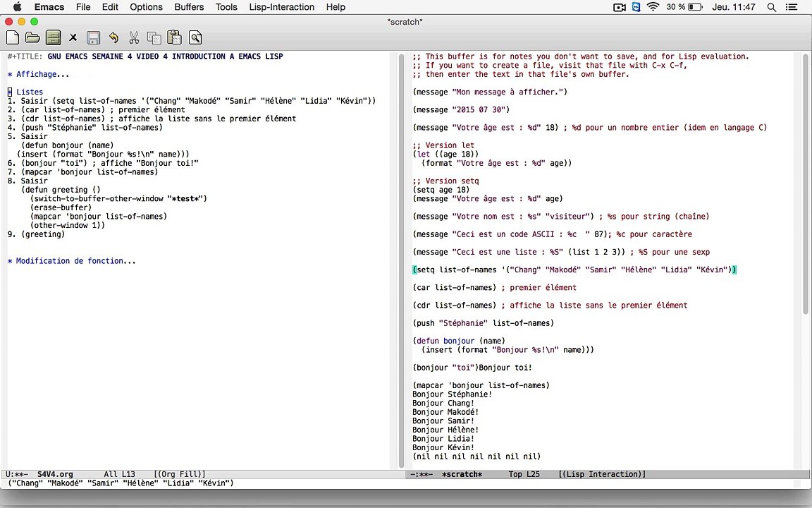Click '(bonjour "toi")Bonjour toi!' line in scratch
The height and width of the screenshot is (508, 812).
[472, 368]
